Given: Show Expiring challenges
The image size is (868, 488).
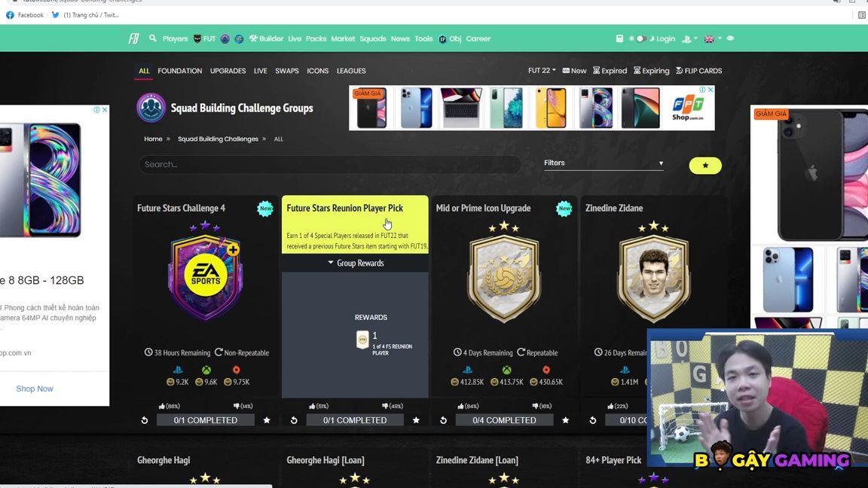Looking at the screenshot, I should pyautogui.click(x=652, y=71).
